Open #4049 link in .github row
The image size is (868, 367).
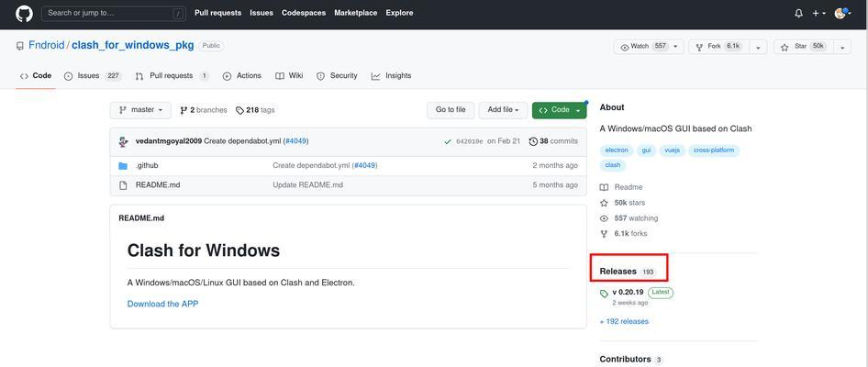pos(365,165)
